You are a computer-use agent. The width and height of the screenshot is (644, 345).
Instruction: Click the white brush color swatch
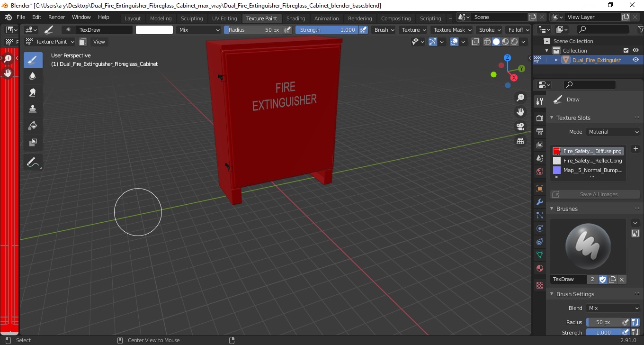tap(154, 30)
